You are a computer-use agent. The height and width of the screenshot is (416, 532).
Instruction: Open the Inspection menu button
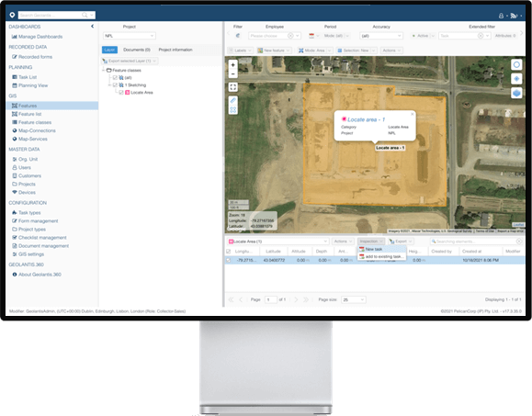point(371,241)
